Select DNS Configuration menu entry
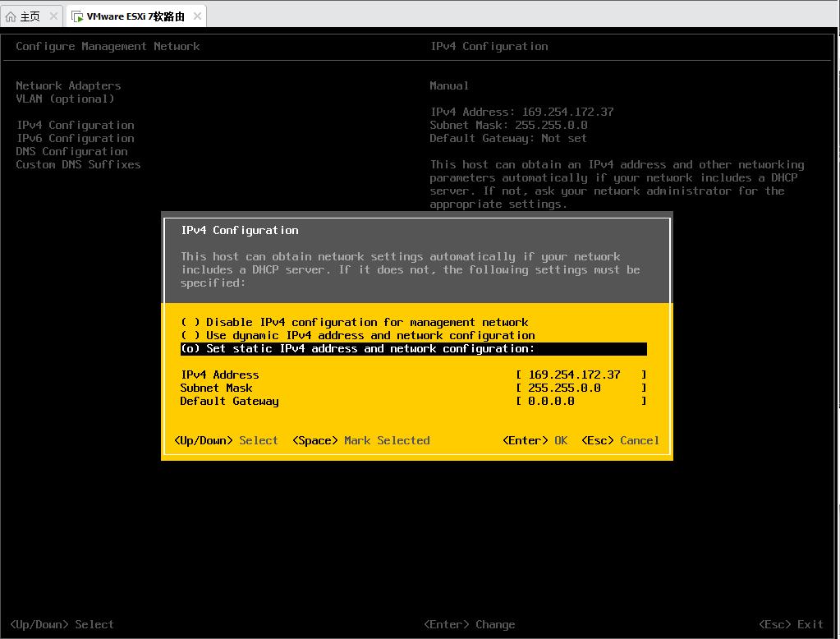Image resolution: width=840 pixels, height=639 pixels. [x=71, y=151]
